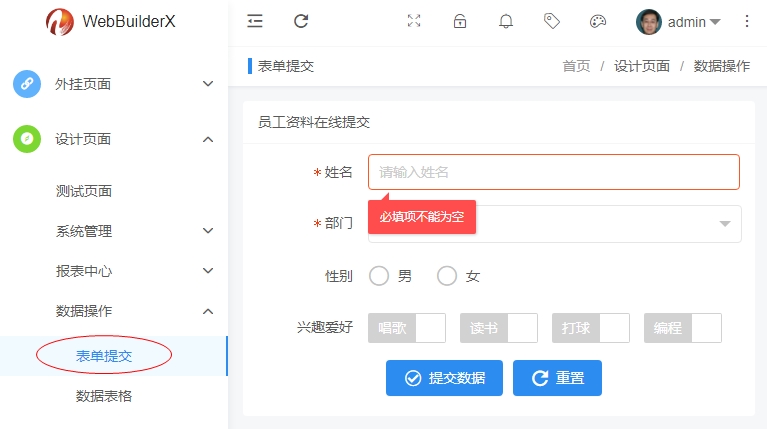Image resolution: width=767 pixels, height=429 pixels.
Task: Toggle the 唱歌 hobby switch
Action: (407, 328)
